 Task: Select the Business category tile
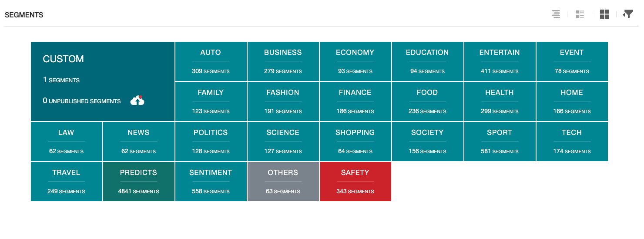(x=283, y=61)
